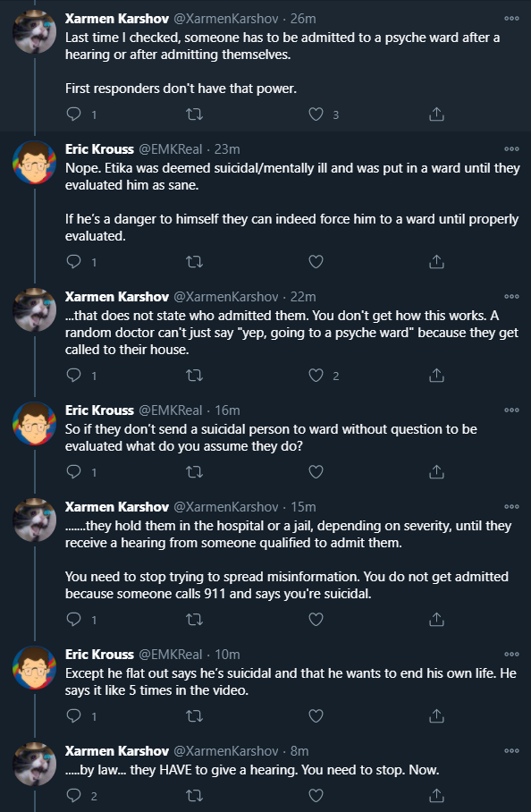
Task: Reply to Eric's 16m tweet
Action: tap(74, 471)
